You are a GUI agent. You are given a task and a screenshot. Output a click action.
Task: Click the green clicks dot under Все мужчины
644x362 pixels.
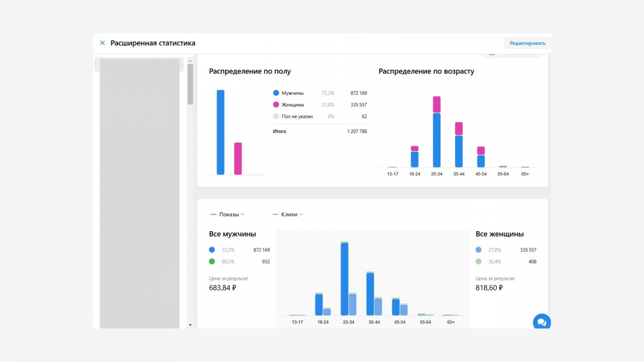click(x=212, y=261)
